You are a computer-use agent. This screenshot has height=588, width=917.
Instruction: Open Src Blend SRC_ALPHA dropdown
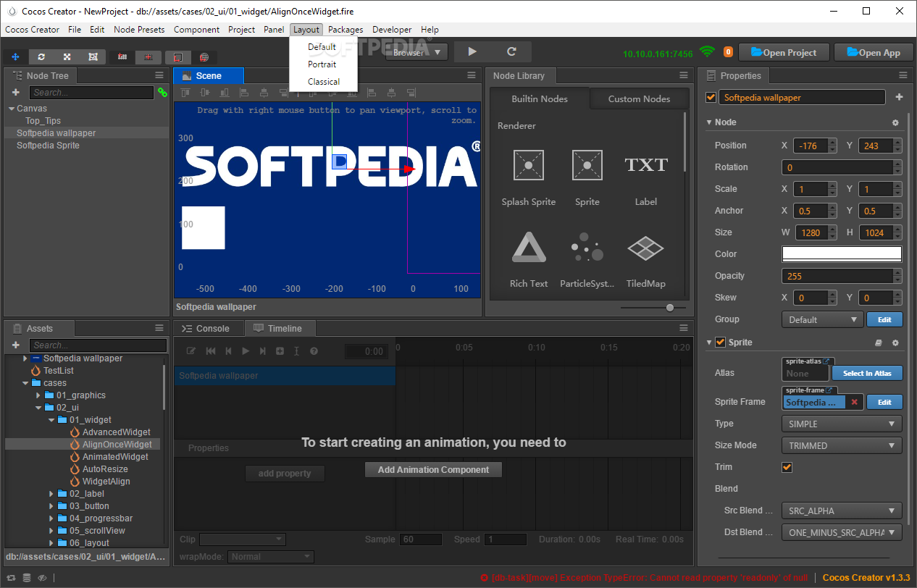(842, 511)
